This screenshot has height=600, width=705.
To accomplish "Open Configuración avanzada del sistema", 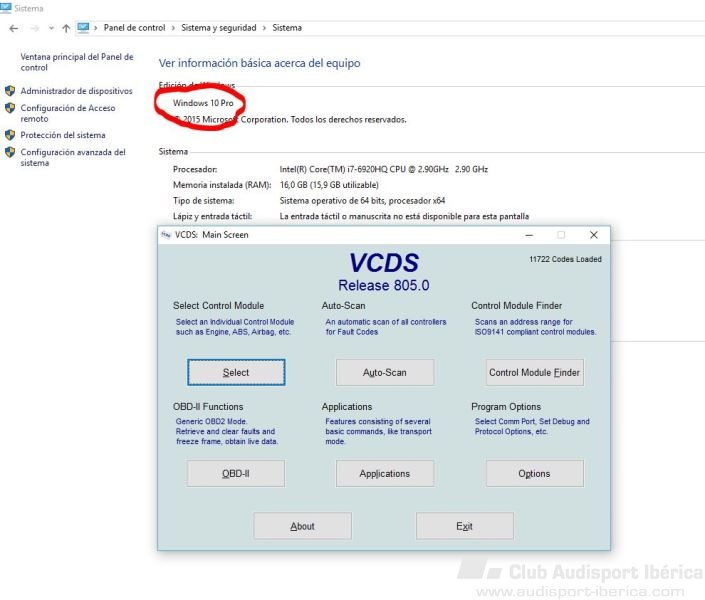I will (x=73, y=157).
